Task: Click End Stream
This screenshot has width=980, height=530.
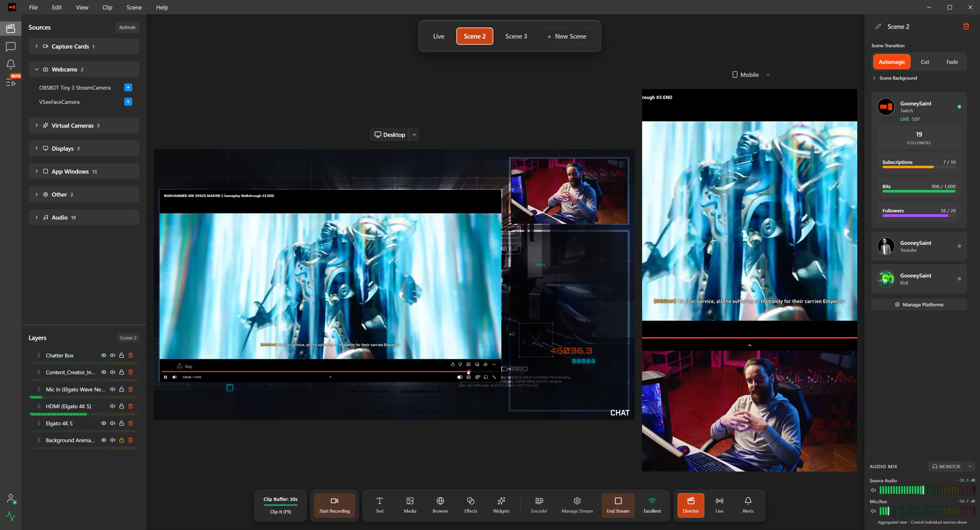Action: tap(618, 505)
